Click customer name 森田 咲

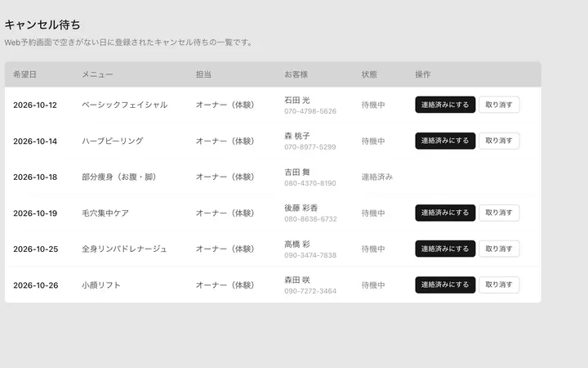pyautogui.click(x=297, y=280)
